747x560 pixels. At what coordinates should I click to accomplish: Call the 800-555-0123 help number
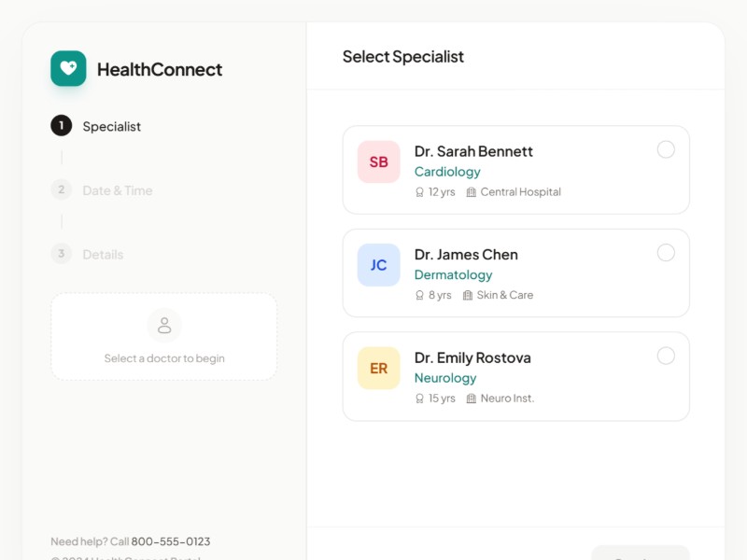170,541
